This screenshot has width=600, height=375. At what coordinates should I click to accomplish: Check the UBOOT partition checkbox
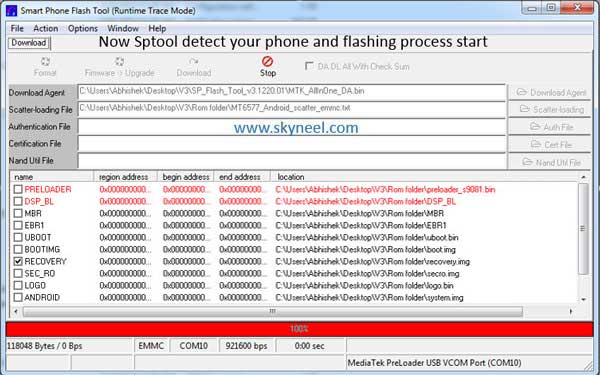pyautogui.click(x=18, y=237)
